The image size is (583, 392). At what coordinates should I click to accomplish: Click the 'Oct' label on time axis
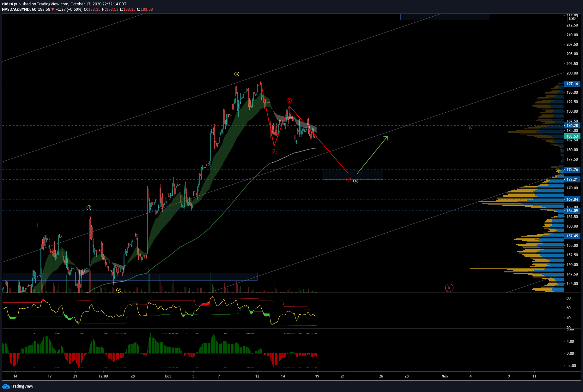168,376
